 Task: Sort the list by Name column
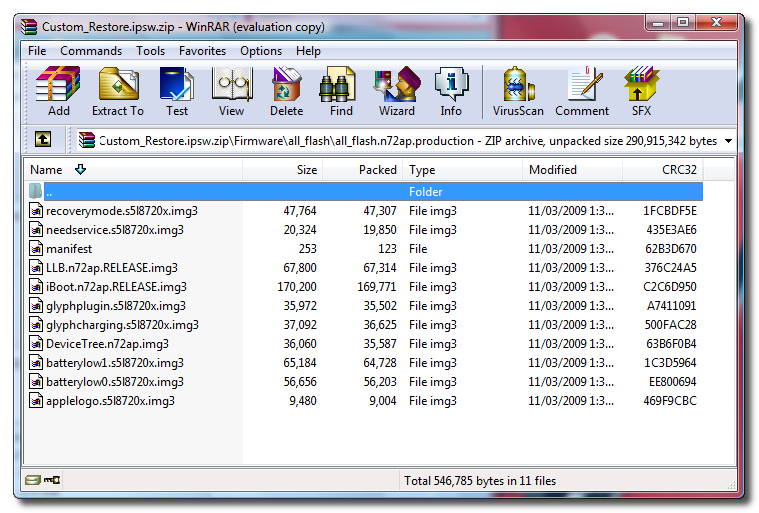(x=46, y=170)
